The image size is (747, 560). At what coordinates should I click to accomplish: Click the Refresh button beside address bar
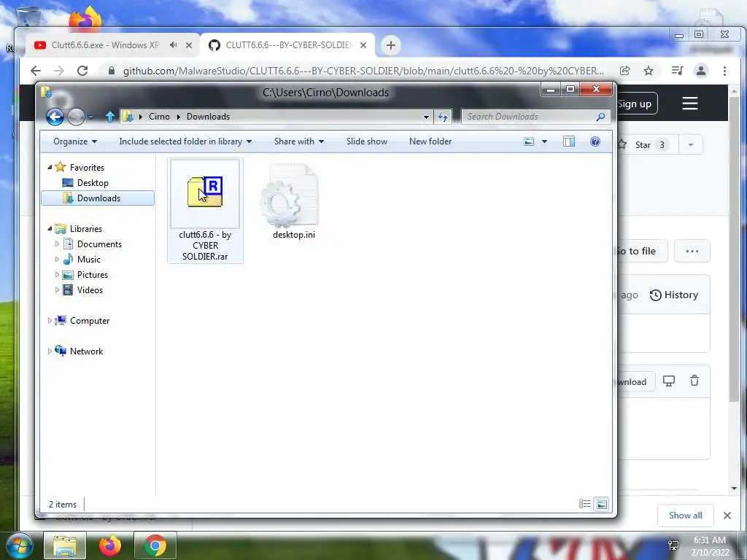443,117
